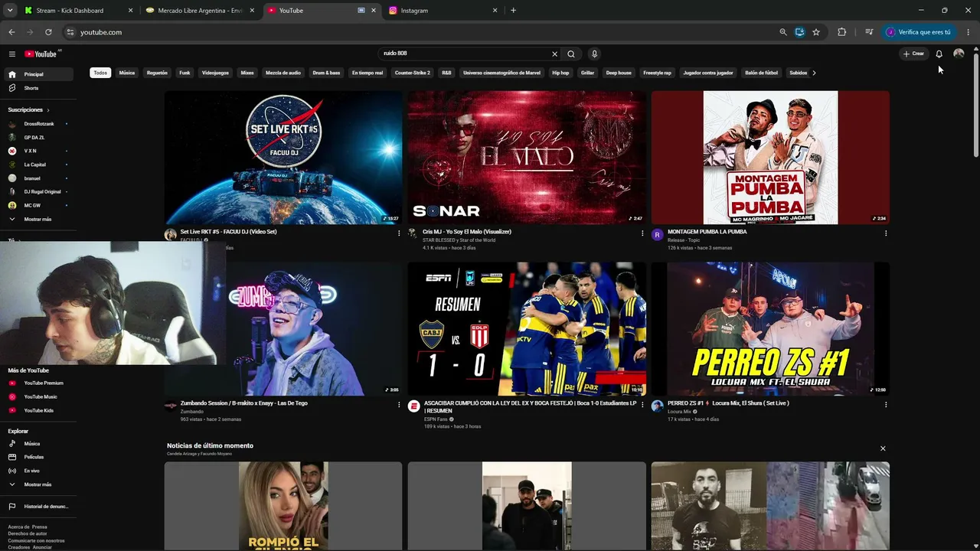Play the Set Live RKT #5 thumbnail
This screenshot has width=980, height=551.
(283, 158)
